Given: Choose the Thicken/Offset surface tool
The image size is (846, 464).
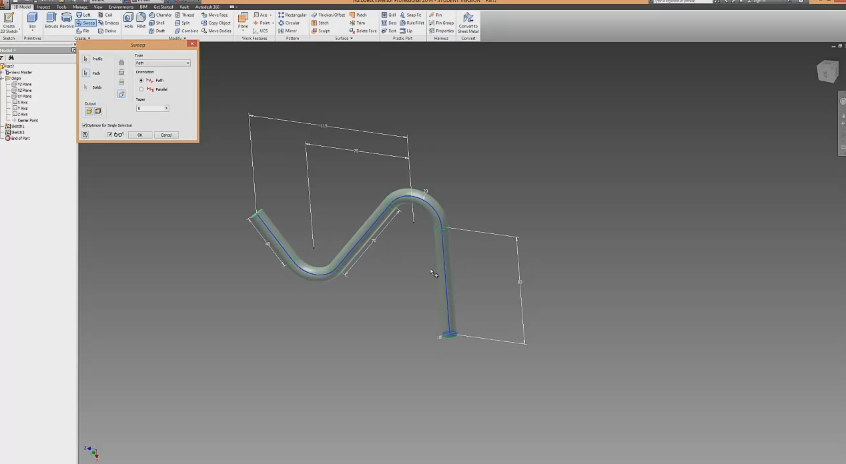Looking at the screenshot, I should coord(328,15).
